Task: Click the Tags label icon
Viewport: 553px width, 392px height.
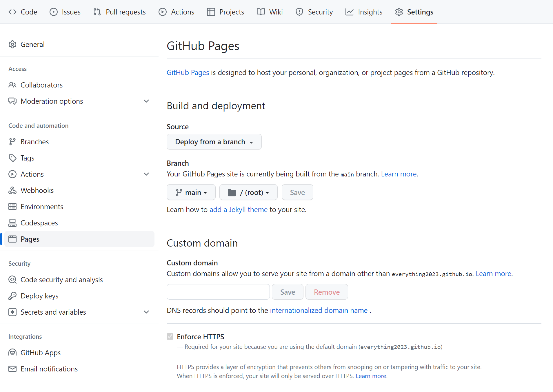Action: [12, 158]
